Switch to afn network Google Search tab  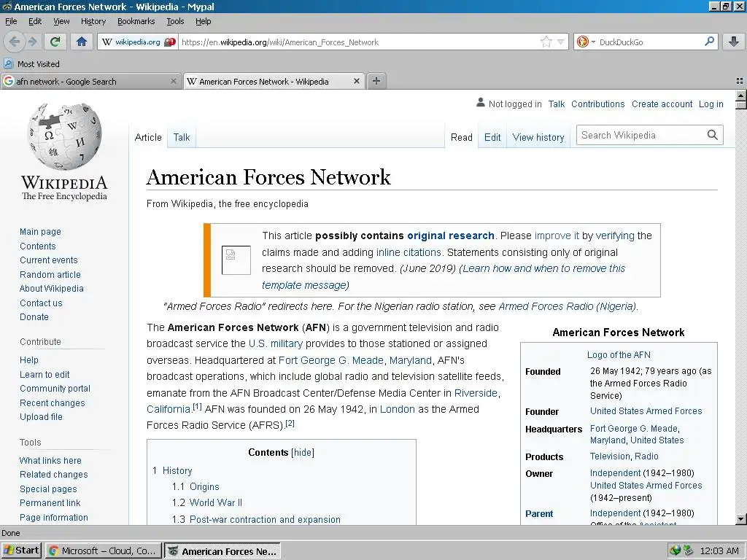[90, 82]
